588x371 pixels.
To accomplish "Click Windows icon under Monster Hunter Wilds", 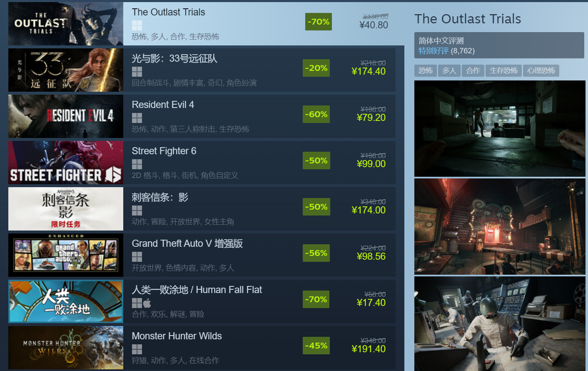I will [x=137, y=349].
